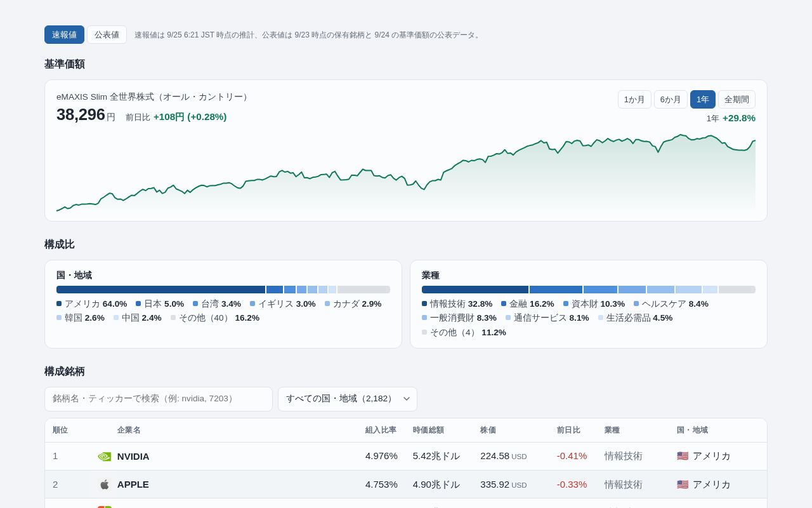Click the 前日比 column header
Image resolution: width=812 pixels, height=508 pixels.
(568, 431)
